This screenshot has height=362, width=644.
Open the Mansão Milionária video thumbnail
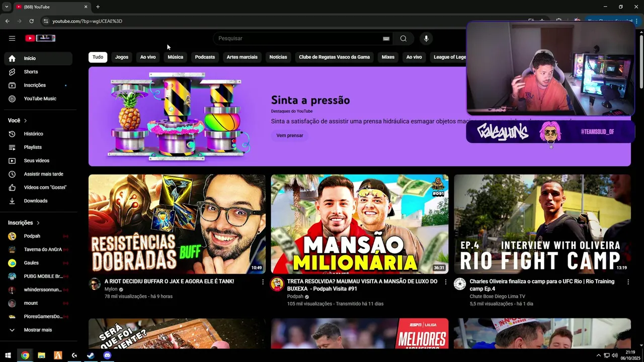click(360, 224)
